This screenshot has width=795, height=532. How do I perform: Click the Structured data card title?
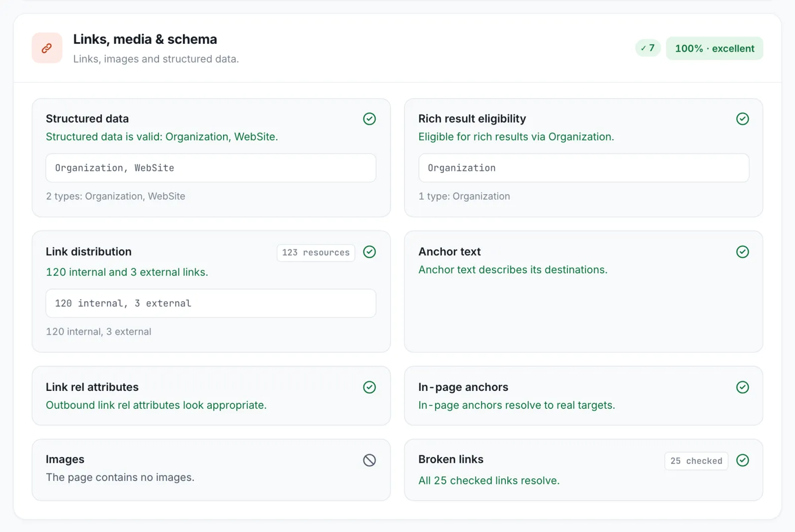[87, 119]
